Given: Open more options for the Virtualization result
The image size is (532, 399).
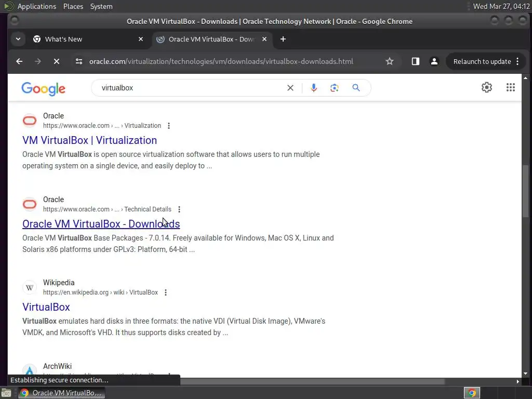Looking at the screenshot, I should (x=169, y=126).
